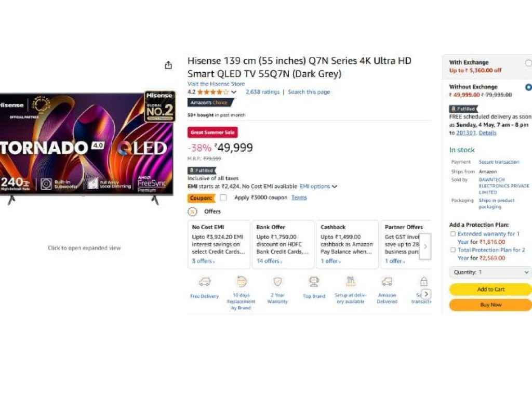The width and height of the screenshot is (532, 393).
Task: Click the share icon above product image
Action: (168, 65)
